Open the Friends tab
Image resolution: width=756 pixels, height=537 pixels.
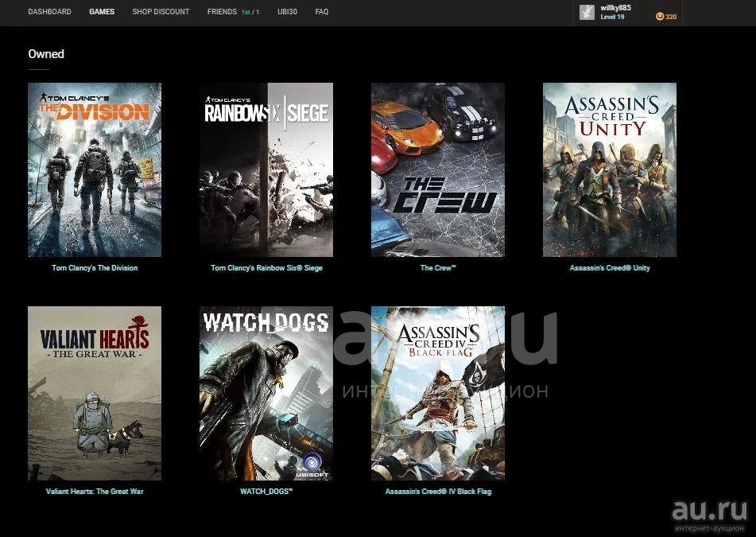coord(222,12)
